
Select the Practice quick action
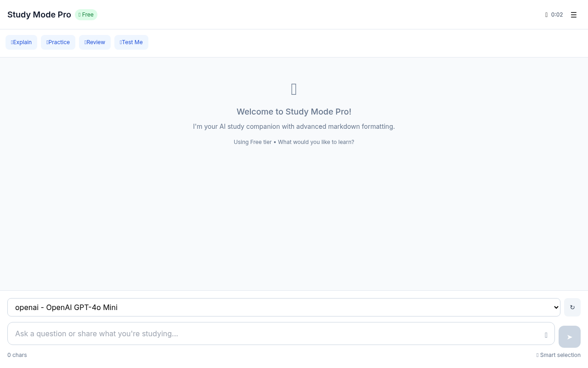58,42
